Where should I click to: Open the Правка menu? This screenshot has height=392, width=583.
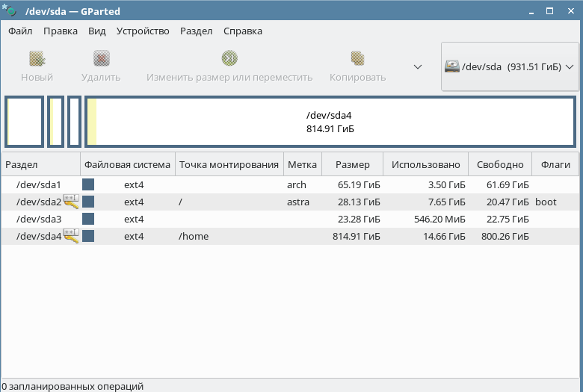pyautogui.click(x=61, y=31)
